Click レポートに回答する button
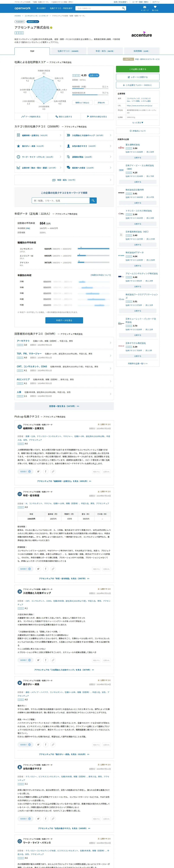Viewport: 174px width, 868px height. click(x=137, y=77)
